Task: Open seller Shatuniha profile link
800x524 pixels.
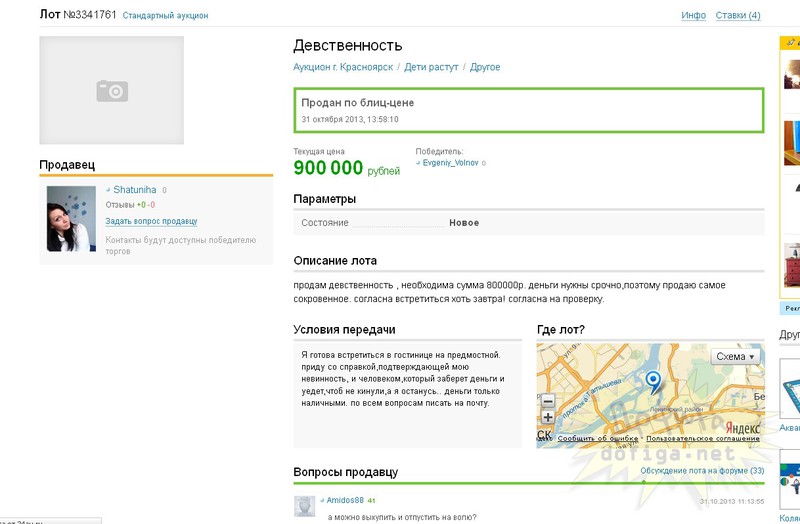Action: (134, 190)
